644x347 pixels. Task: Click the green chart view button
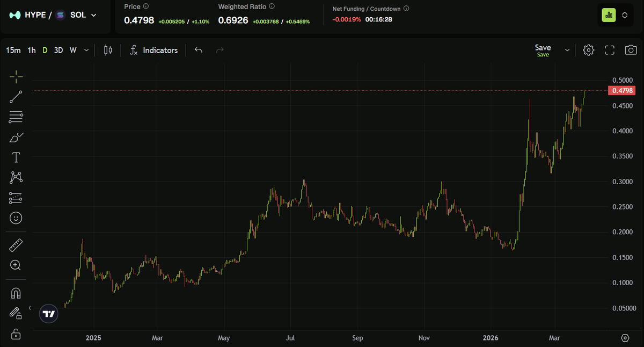coord(609,15)
